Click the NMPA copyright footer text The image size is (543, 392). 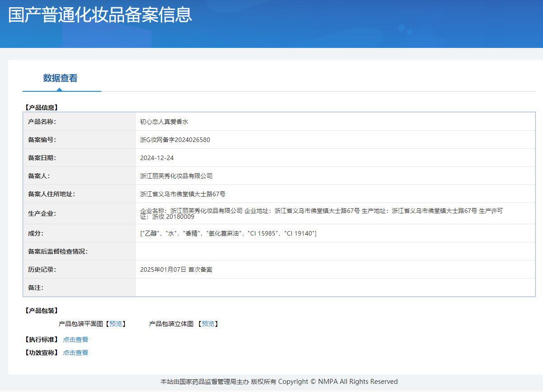point(279,382)
